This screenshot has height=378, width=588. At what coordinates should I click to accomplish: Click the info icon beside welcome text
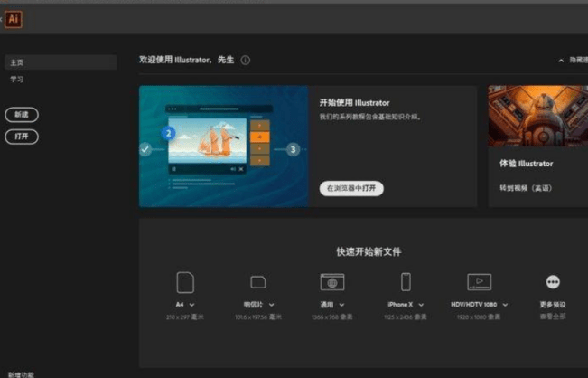[246, 60]
